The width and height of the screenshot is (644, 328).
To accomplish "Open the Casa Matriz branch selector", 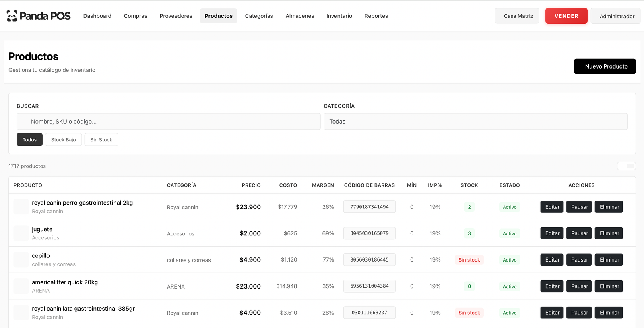I will (517, 16).
